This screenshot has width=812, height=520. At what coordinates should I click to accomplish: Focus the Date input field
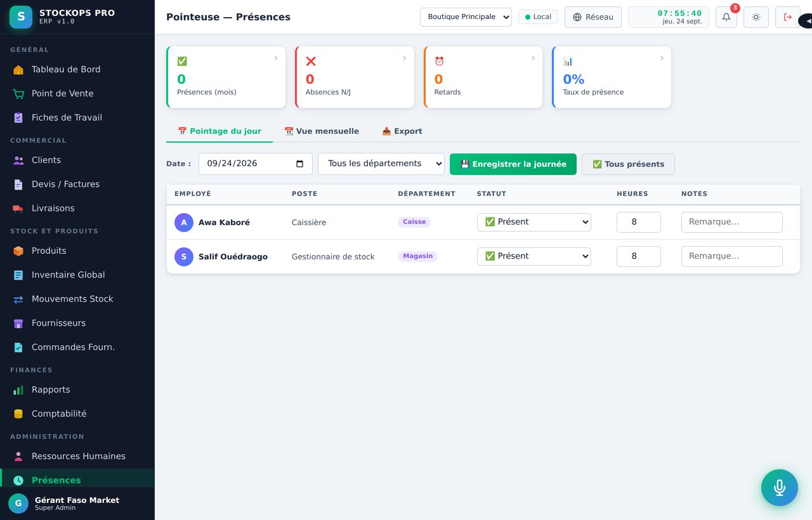pos(256,164)
